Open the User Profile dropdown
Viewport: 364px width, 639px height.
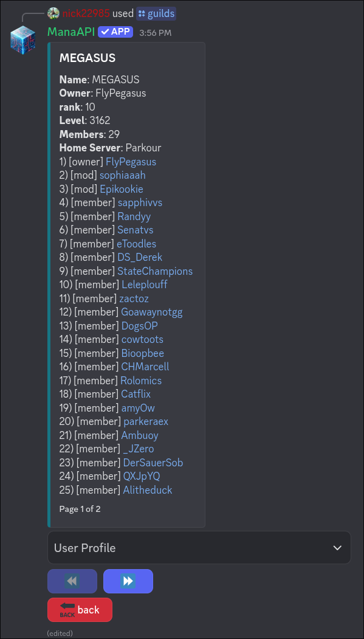[x=199, y=547]
